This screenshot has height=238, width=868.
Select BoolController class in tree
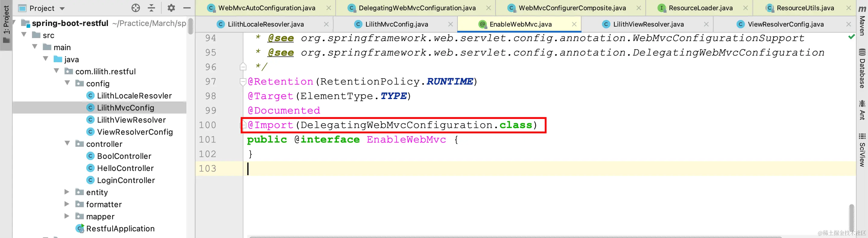click(124, 156)
